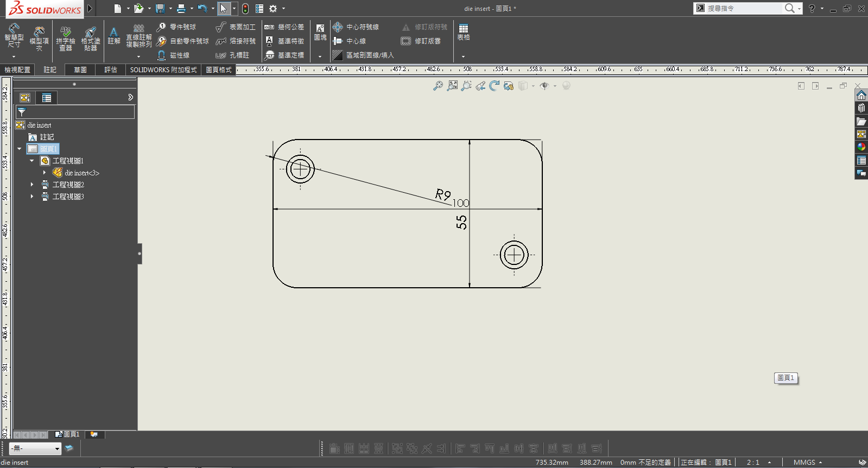This screenshot has height=468, width=868.
Task: Select the 圖頁1 sheet tab at the bottom
Action: click(67, 434)
